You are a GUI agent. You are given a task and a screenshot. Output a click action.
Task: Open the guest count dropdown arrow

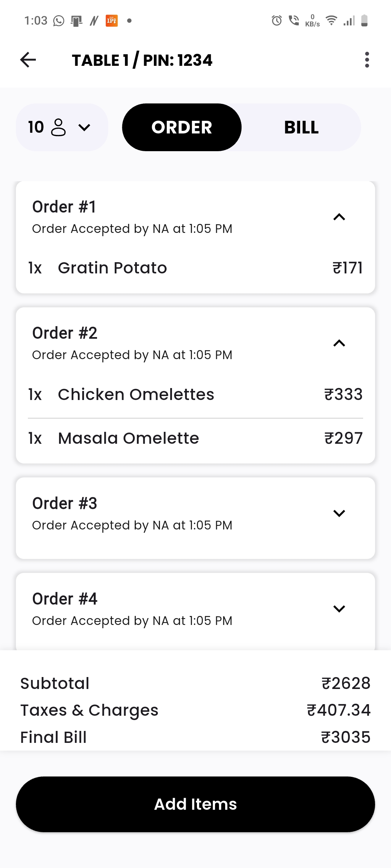(x=84, y=128)
